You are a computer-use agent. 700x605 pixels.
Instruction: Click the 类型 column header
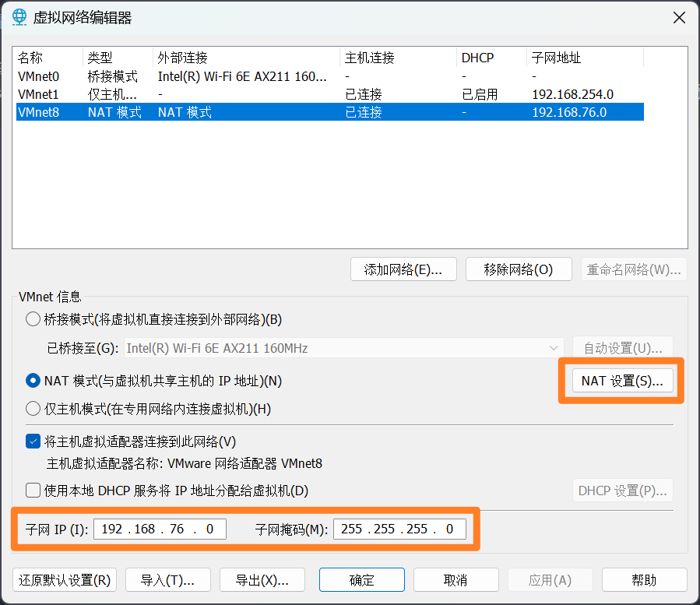[118, 58]
